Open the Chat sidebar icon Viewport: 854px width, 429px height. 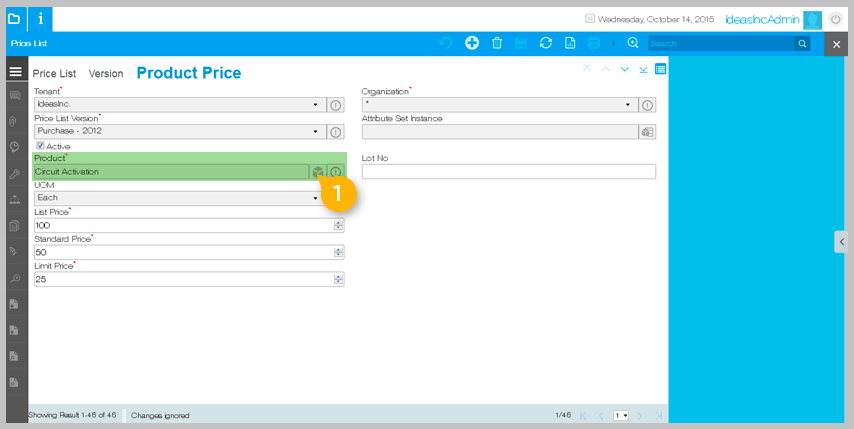[x=15, y=95]
